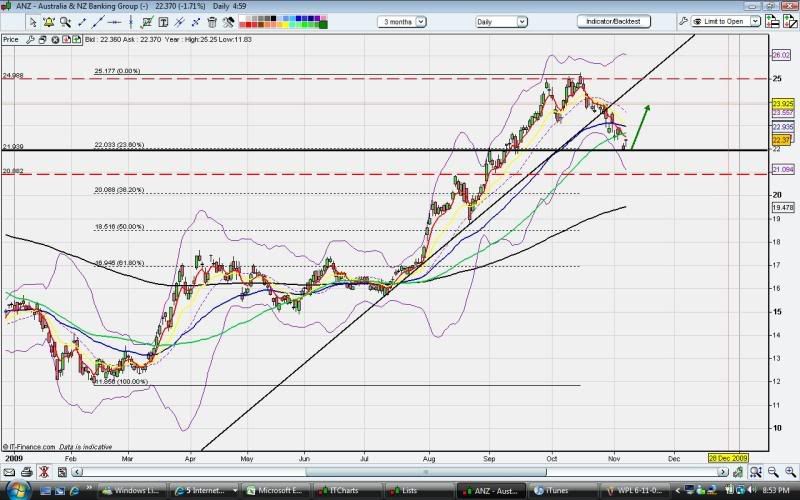This screenshot has height=500, width=800.
Task: Click the Price panel duplicate windows icon
Action: [42, 39]
